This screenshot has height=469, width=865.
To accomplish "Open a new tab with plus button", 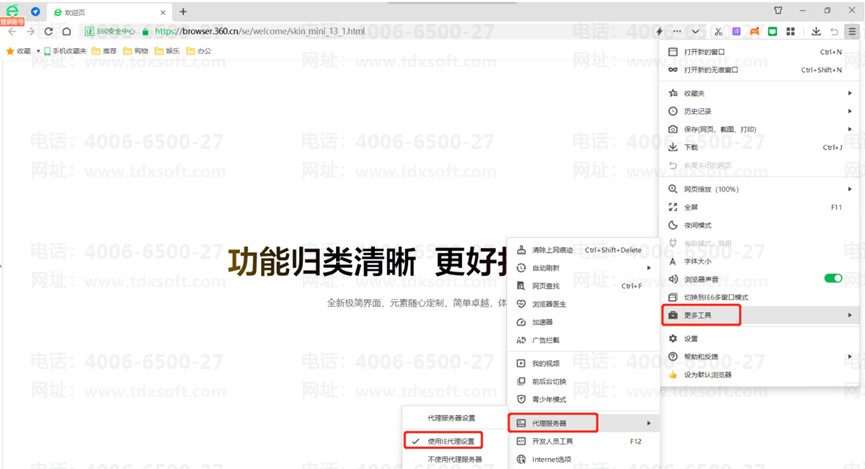I will click(x=183, y=11).
